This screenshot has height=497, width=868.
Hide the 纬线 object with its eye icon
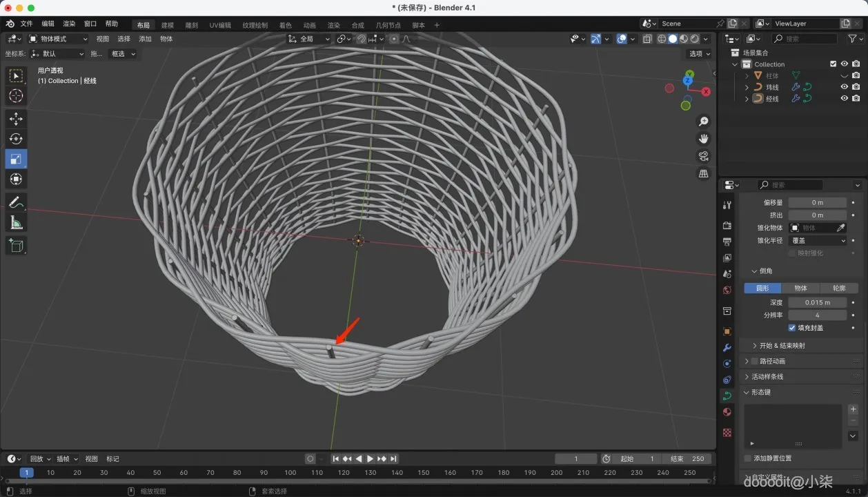[844, 87]
